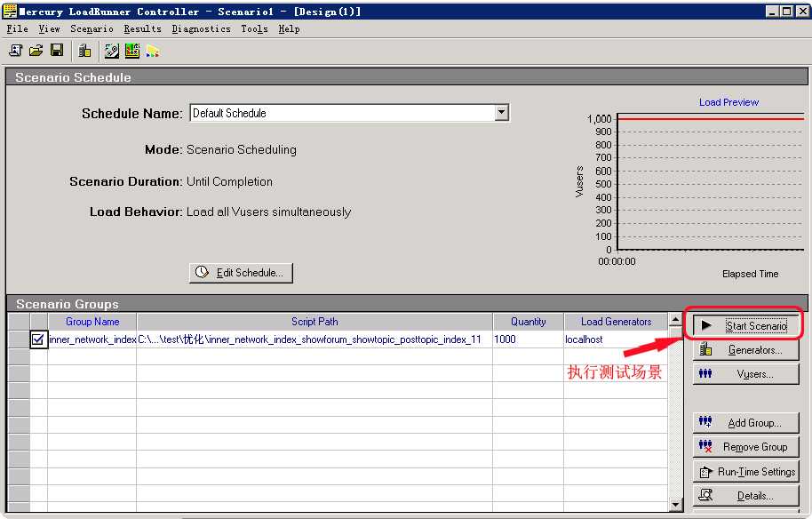Click the Details button
The width and height of the screenshot is (812, 519).
click(745, 496)
